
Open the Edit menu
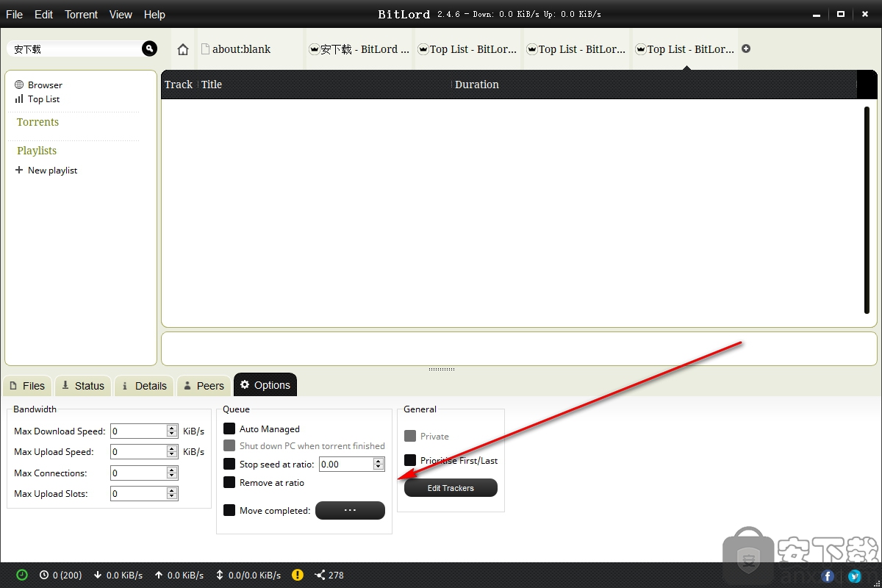tap(44, 14)
